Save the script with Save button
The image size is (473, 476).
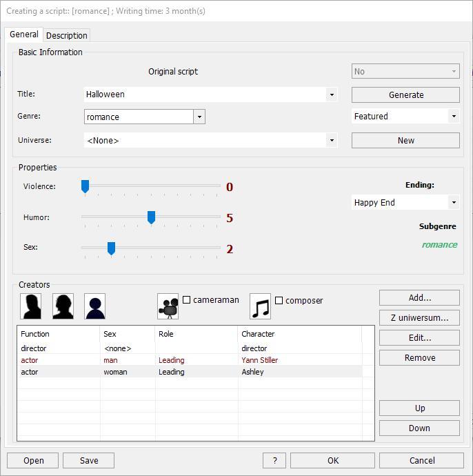point(88,461)
